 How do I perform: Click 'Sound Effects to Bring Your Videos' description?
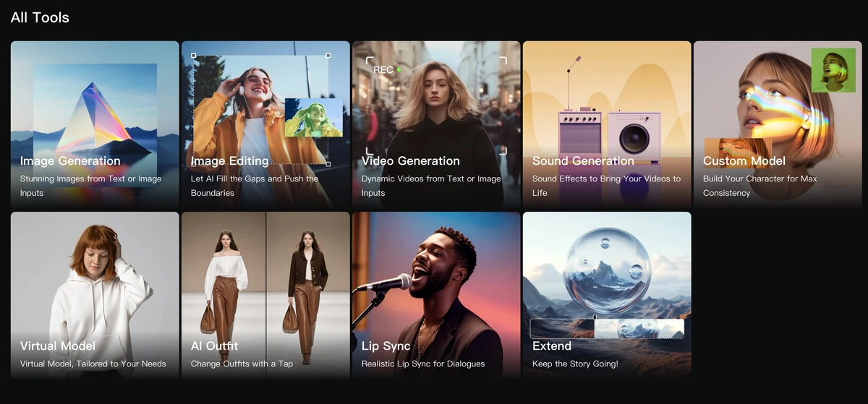coord(606,186)
